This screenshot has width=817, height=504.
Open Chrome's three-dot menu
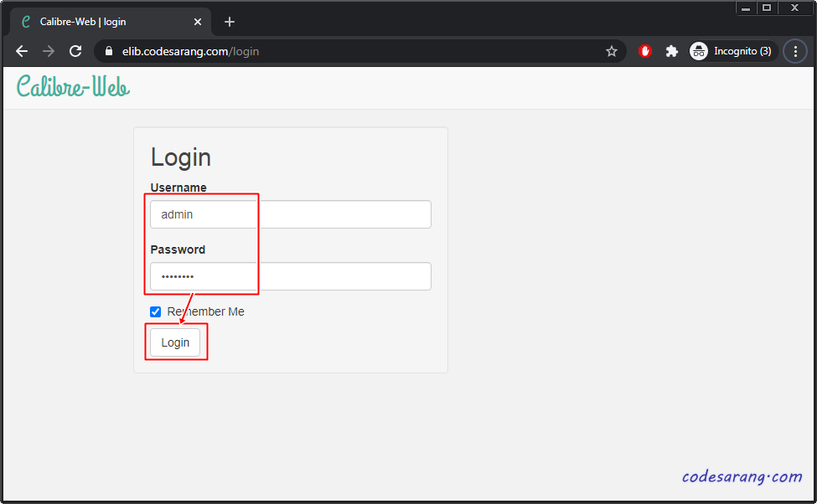click(x=795, y=51)
